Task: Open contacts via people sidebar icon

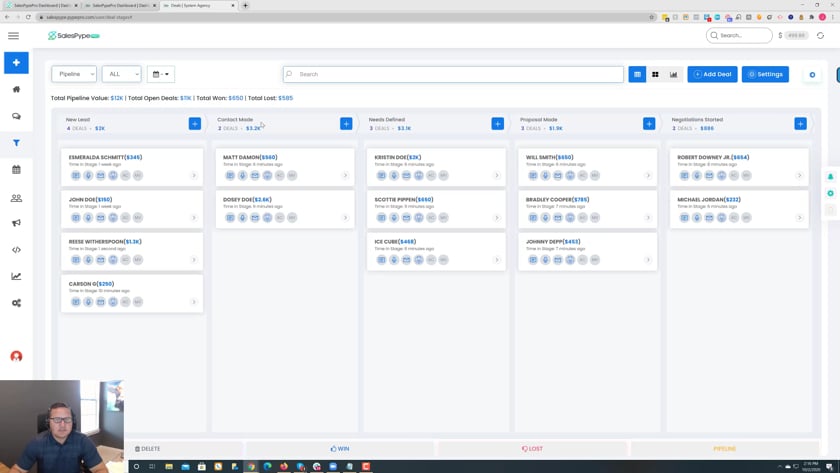Action: pyautogui.click(x=16, y=198)
